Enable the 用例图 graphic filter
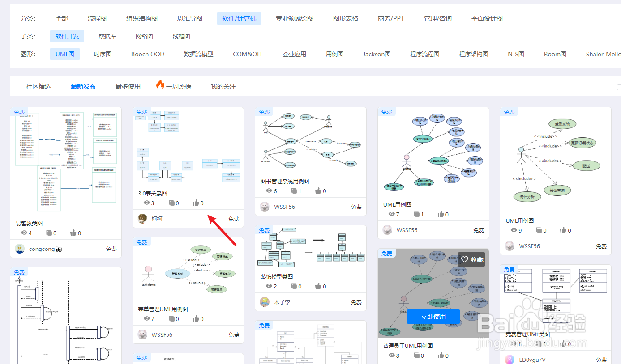The width and height of the screenshot is (621, 364). tap(334, 54)
